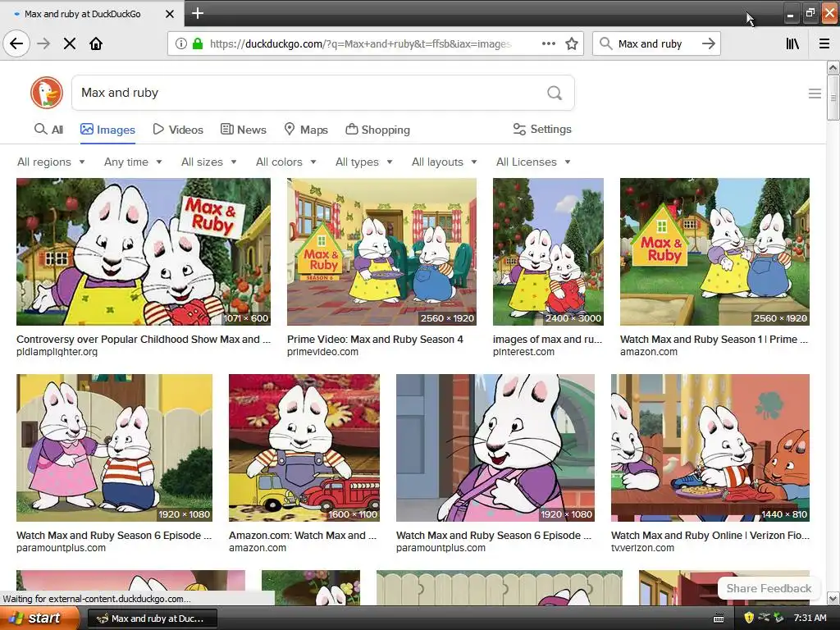Image resolution: width=840 pixels, height=630 pixels.
Task: Open the Shopping tab
Action: pyautogui.click(x=377, y=129)
